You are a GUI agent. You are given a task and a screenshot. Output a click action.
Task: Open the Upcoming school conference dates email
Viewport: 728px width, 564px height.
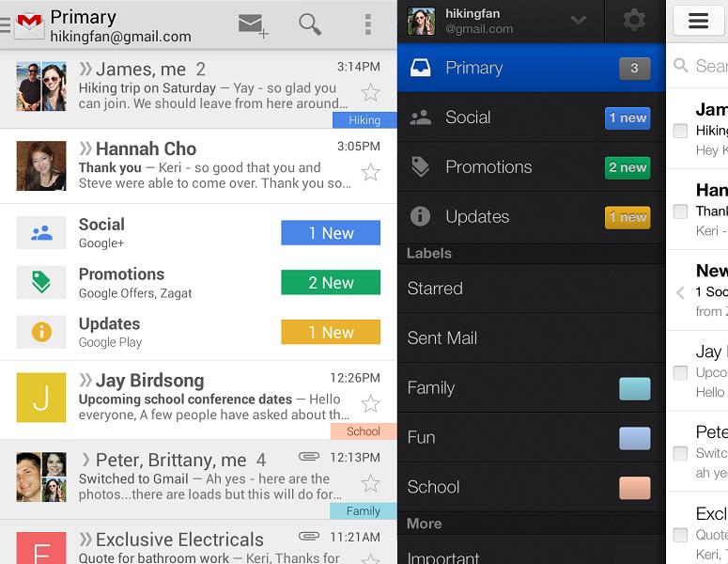(x=198, y=399)
